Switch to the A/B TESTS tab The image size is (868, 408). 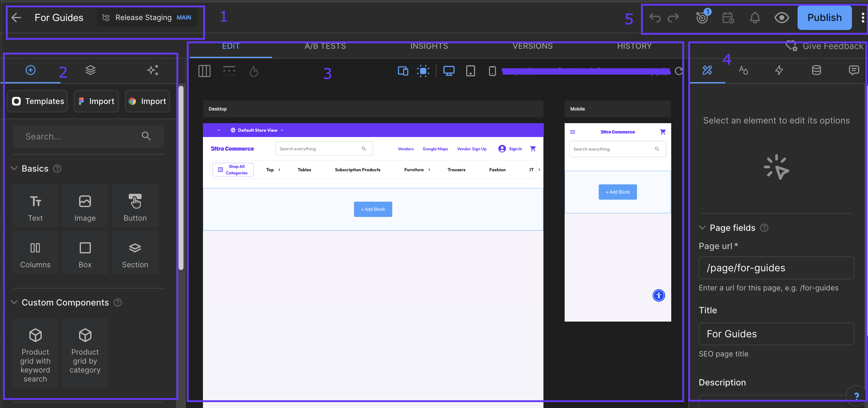[x=325, y=46]
